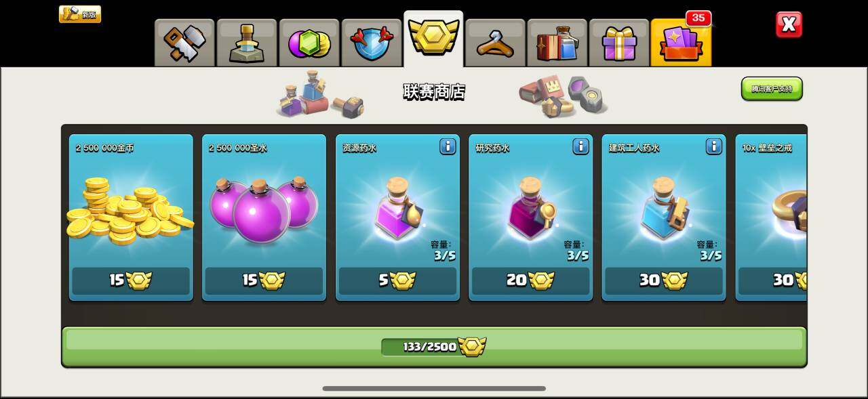Select the shield protection tab
This screenshot has height=399, width=868.
371,43
